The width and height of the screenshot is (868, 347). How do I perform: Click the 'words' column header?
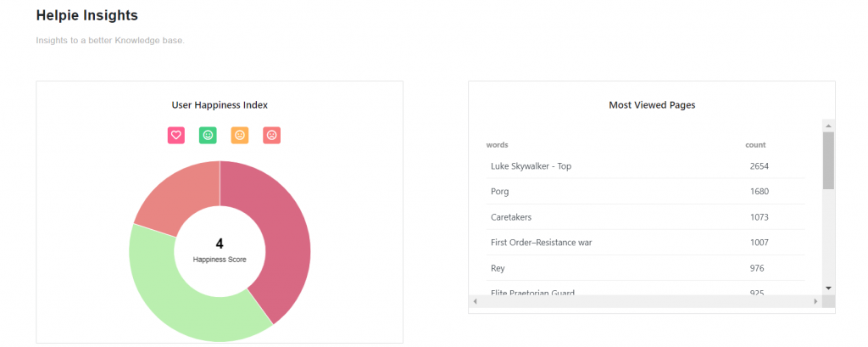point(498,145)
